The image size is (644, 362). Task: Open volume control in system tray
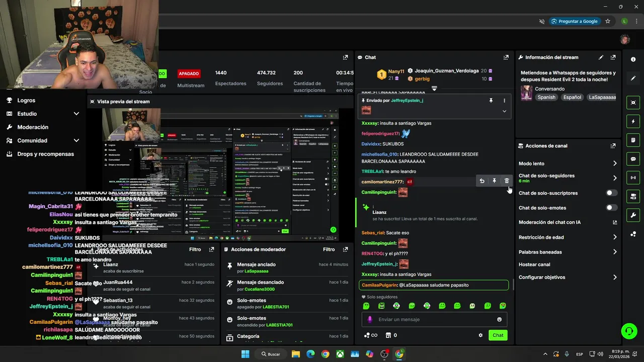(599, 354)
